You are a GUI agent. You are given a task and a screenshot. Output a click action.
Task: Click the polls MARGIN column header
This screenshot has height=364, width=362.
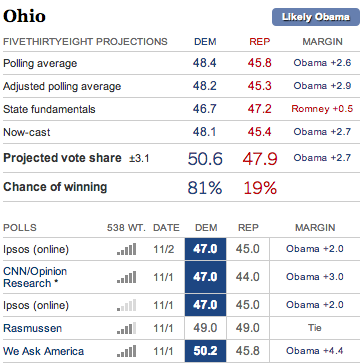(x=315, y=228)
